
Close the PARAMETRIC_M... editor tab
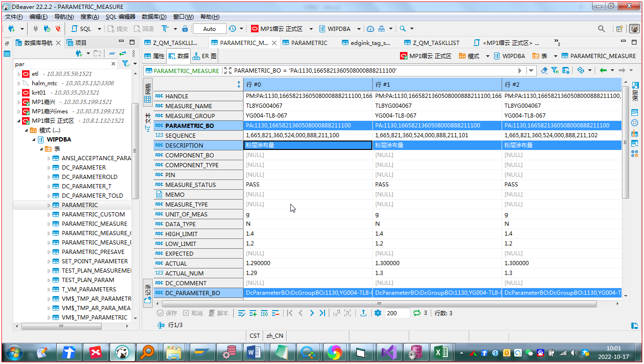[274, 43]
